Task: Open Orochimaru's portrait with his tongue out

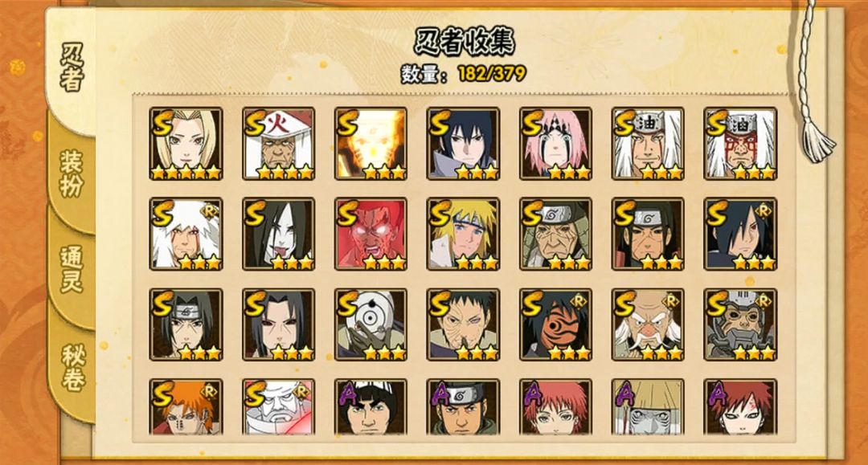Action: 278,235
